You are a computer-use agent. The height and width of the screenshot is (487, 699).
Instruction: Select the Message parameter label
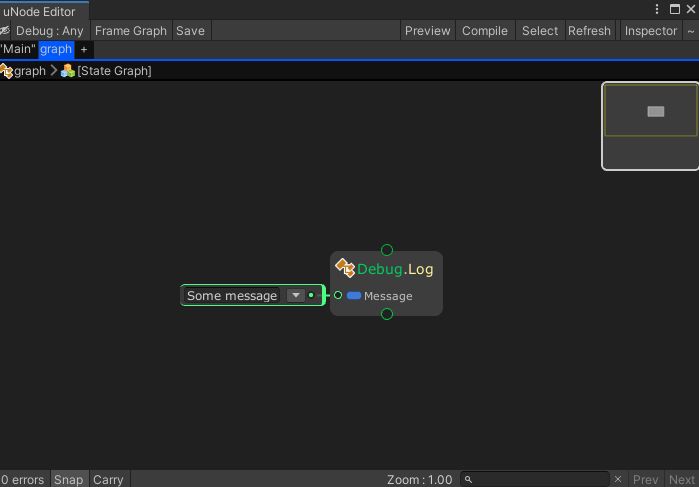[x=388, y=296]
